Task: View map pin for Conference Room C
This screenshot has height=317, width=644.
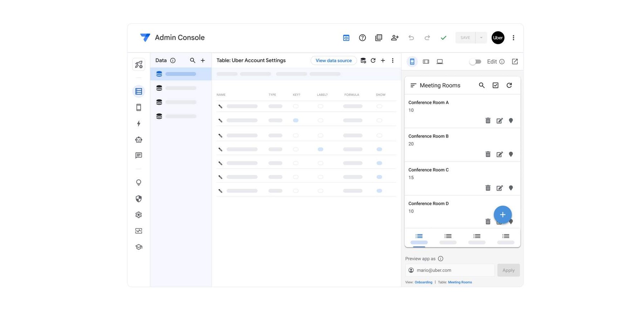Action: pyautogui.click(x=511, y=188)
